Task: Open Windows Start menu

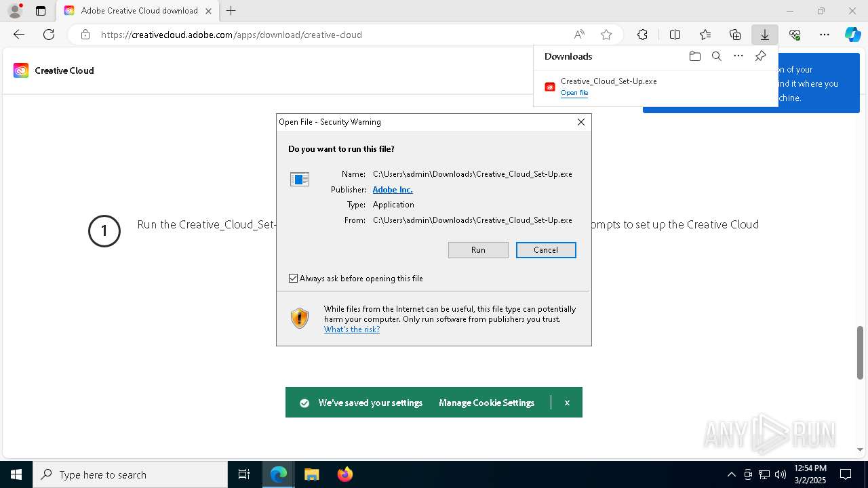Action: [x=16, y=474]
